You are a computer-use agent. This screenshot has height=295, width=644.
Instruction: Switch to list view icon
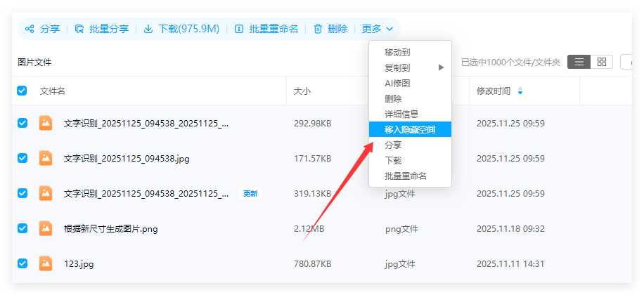point(579,62)
